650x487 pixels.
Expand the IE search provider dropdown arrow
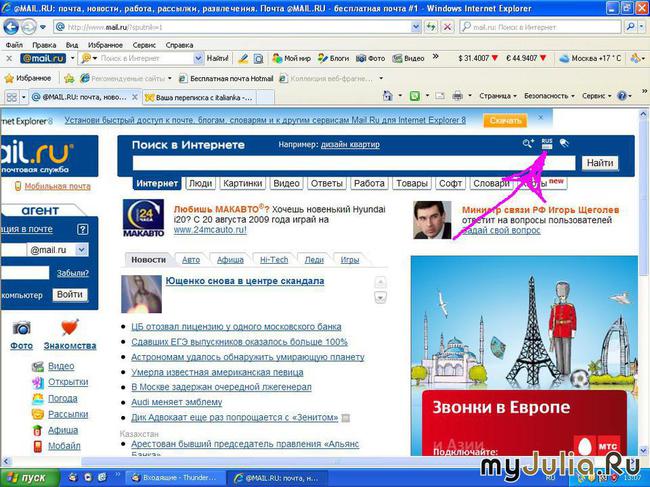pyautogui.click(x=641, y=27)
